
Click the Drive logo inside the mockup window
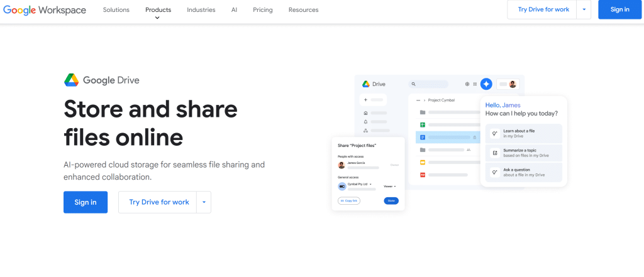(x=366, y=84)
